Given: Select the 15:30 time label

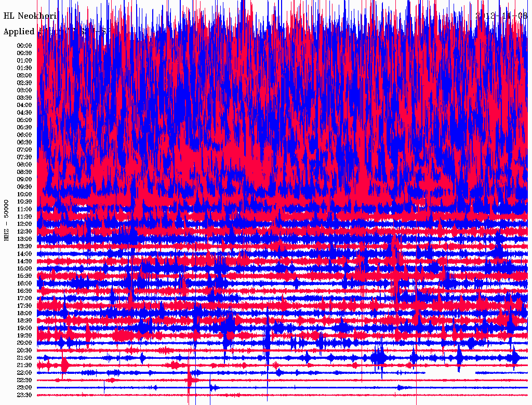Looking at the screenshot, I should pos(24,276).
